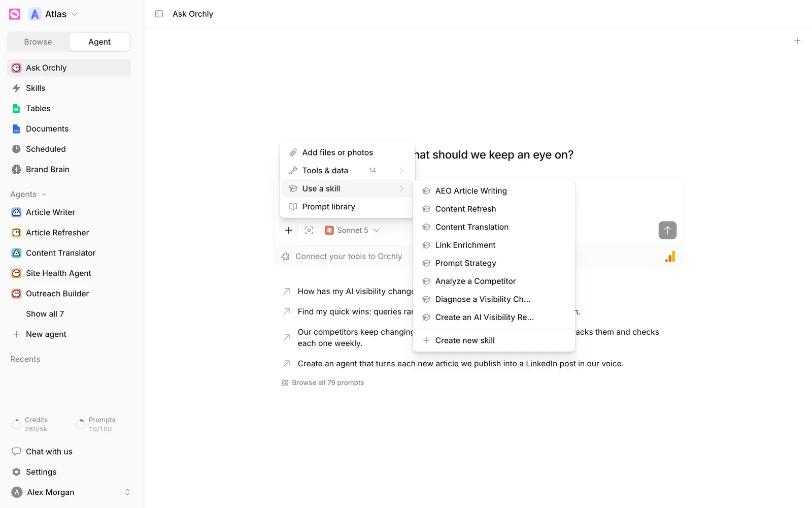Open the Alex Morgan account switcher
Viewport: 812px width, 508px height.
(71, 492)
